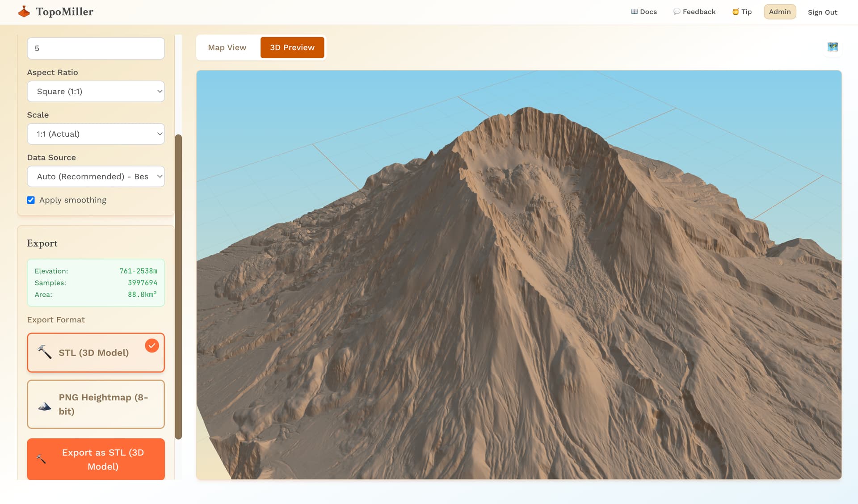Open Feedback with speech bubble icon
The width and height of the screenshot is (858, 504).
pyautogui.click(x=694, y=12)
